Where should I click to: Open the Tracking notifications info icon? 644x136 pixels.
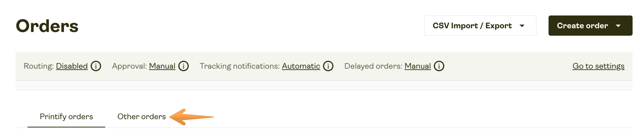click(x=328, y=66)
